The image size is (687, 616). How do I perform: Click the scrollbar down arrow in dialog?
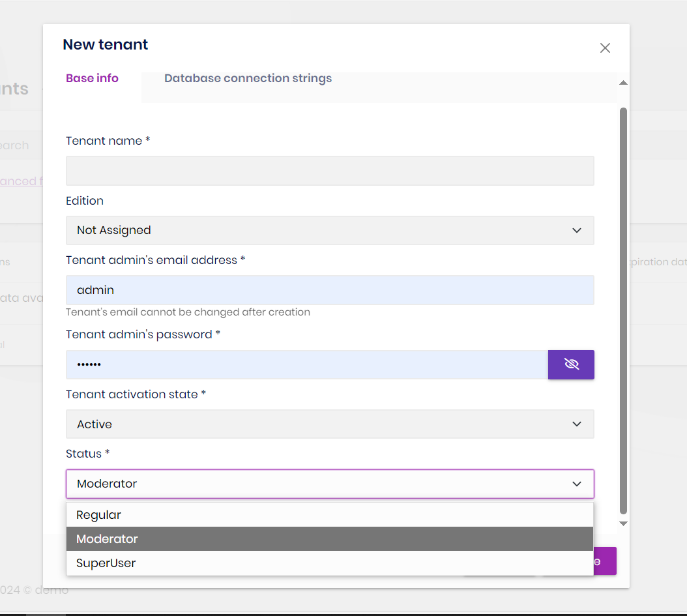pos(623,523)
